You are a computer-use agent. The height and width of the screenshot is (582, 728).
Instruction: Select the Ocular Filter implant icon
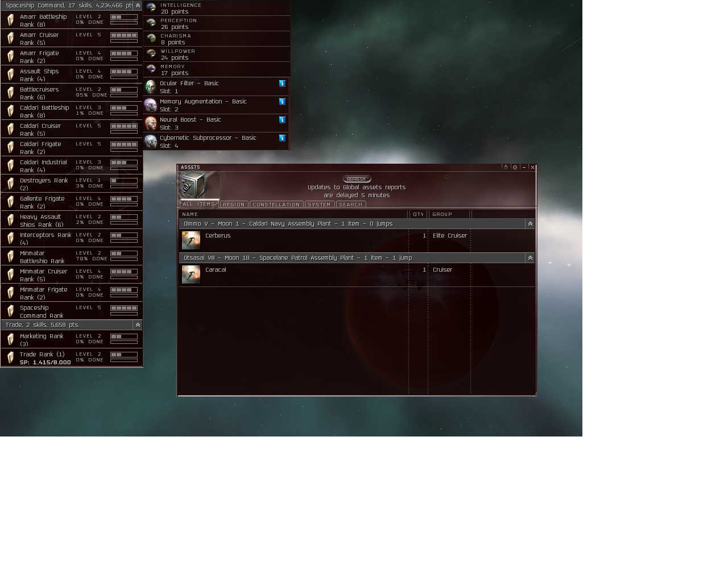click(x=151, y=87)
